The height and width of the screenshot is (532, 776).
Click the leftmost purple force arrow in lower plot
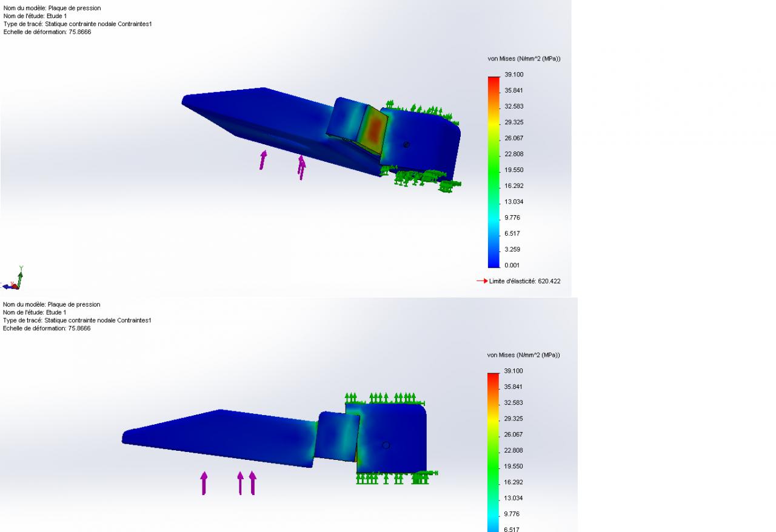[x=204, y=483]
